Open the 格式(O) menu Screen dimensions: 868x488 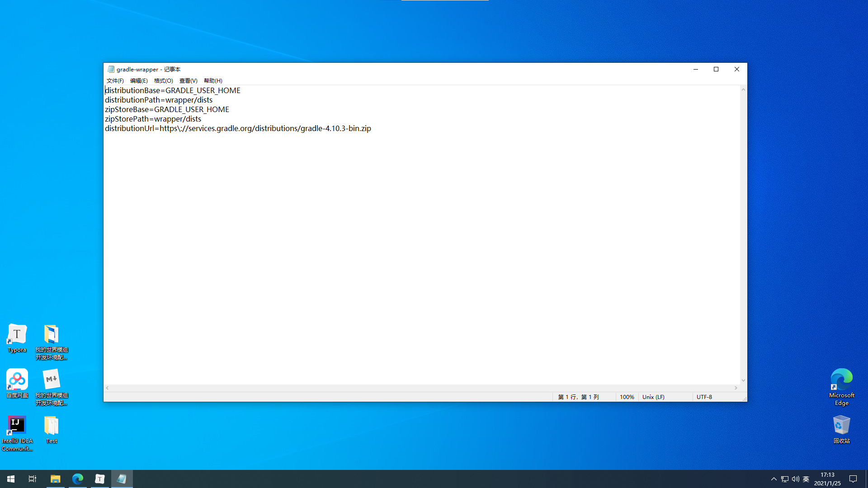point(163,81)
